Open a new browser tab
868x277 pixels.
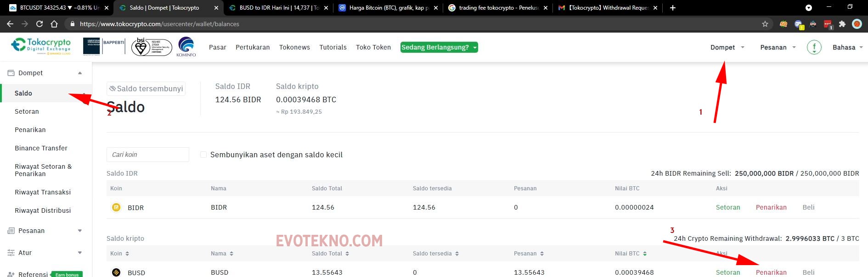(x=673, y=8)
